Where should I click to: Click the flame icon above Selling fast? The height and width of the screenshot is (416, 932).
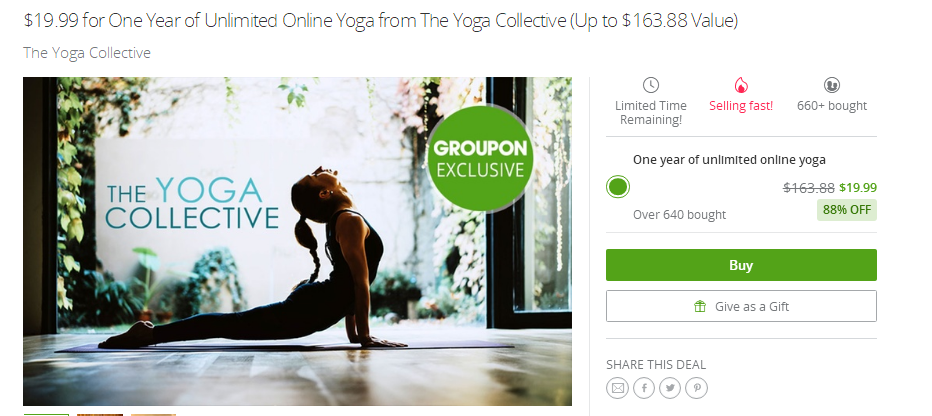741,85
